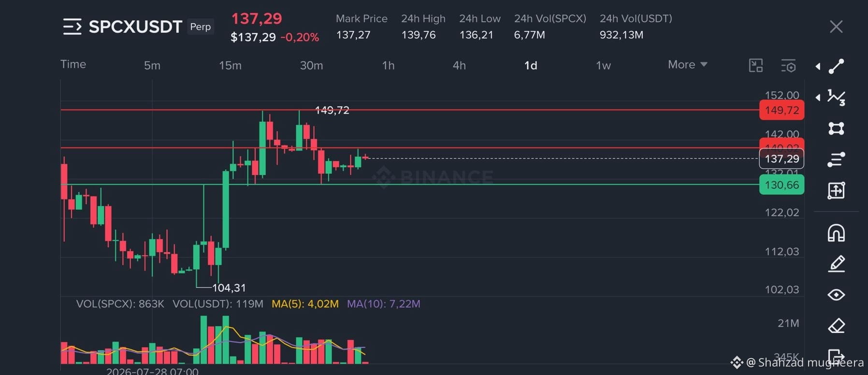Open the More timeframes dropdown
This screenshot has height=375, width=868.
[687, 64]
